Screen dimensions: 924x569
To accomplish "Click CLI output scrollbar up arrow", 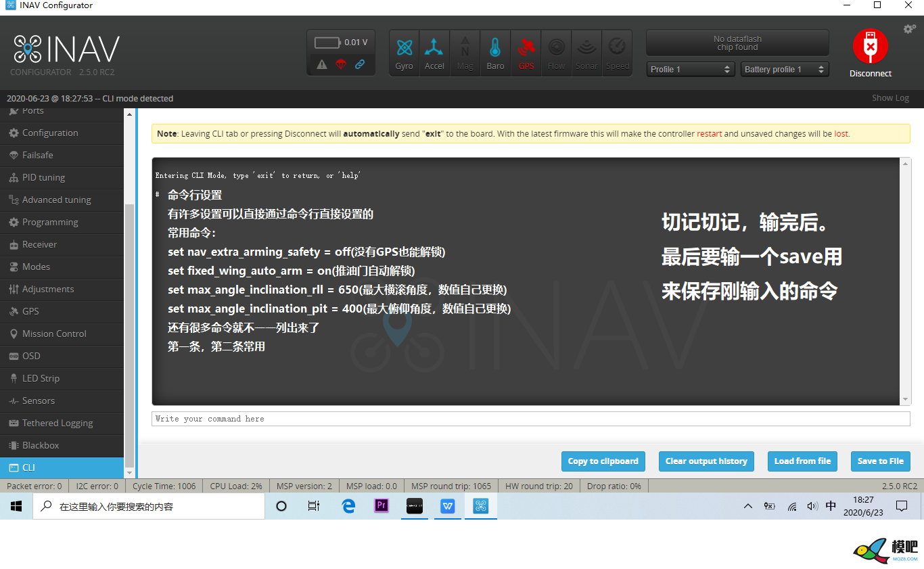I will 906,163.
